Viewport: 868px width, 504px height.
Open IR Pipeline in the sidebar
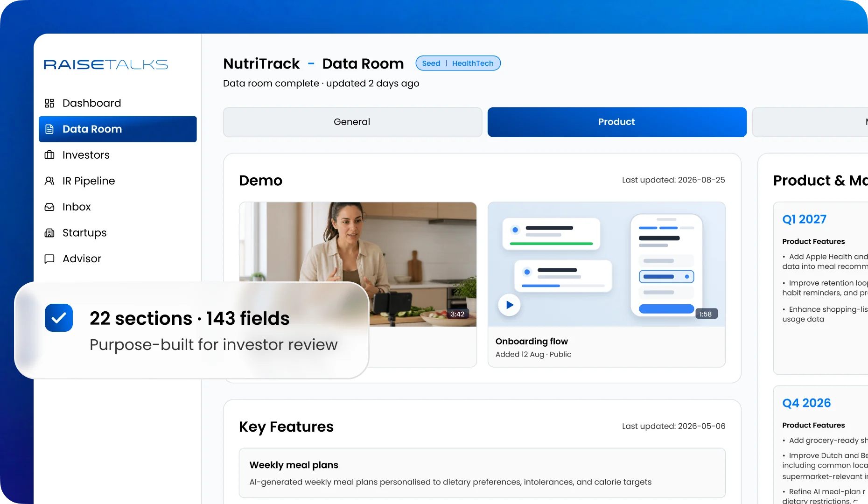pos(118,181)
